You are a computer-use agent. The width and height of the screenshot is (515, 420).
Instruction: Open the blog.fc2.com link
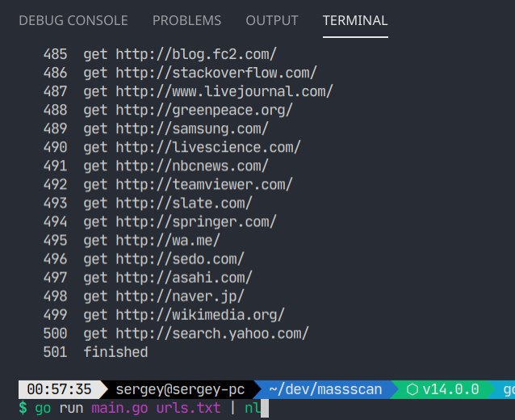point(195,55)
